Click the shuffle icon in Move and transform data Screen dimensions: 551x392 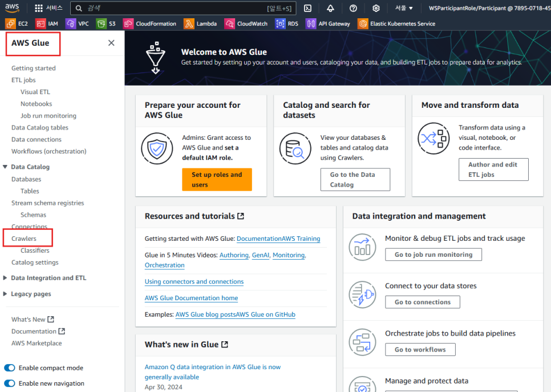433,138
